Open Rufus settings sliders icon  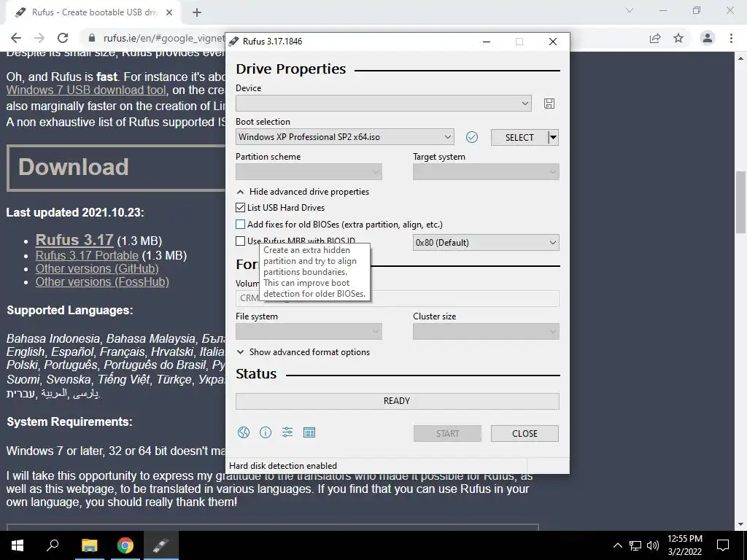[x=287, y=432]
